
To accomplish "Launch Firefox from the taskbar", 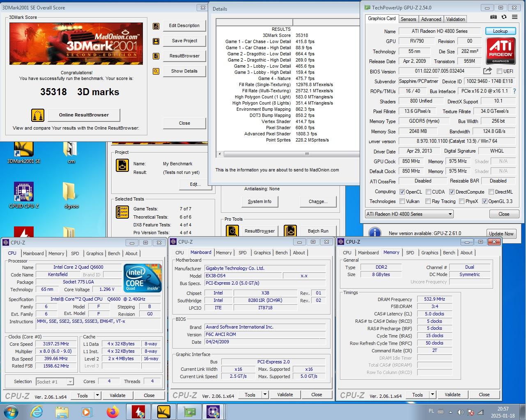I will pos(113,411).
